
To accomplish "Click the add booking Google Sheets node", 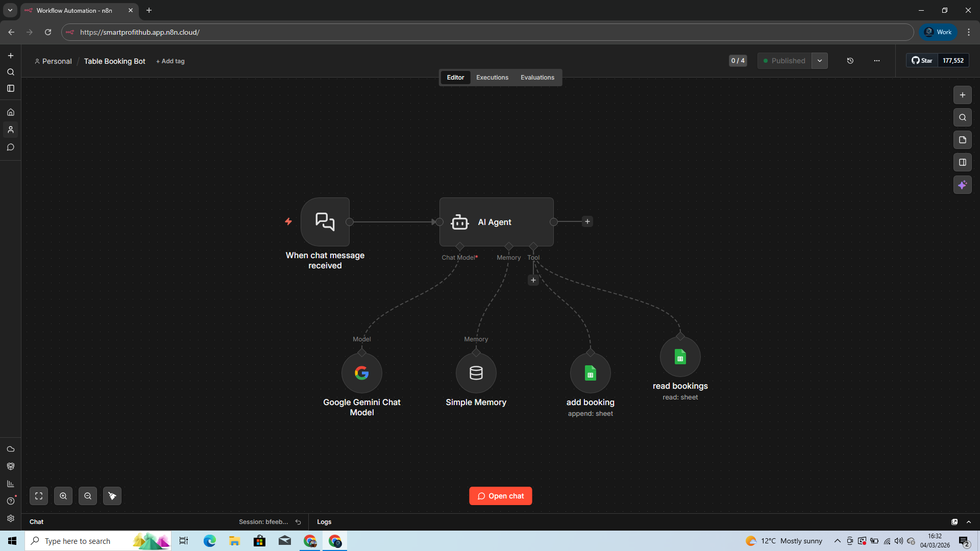I will 590,373.
